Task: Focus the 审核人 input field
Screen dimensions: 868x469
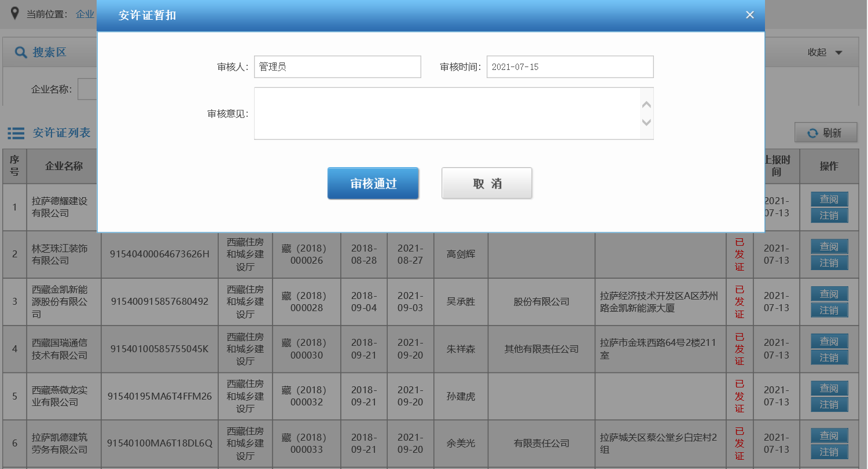Action: coord(337,67)
